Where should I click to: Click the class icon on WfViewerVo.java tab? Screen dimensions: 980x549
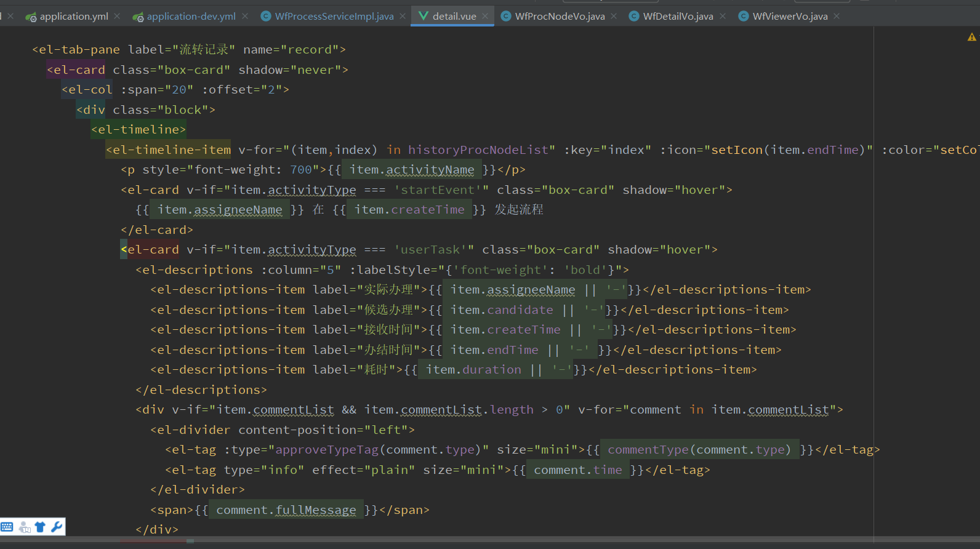[744, 16]
